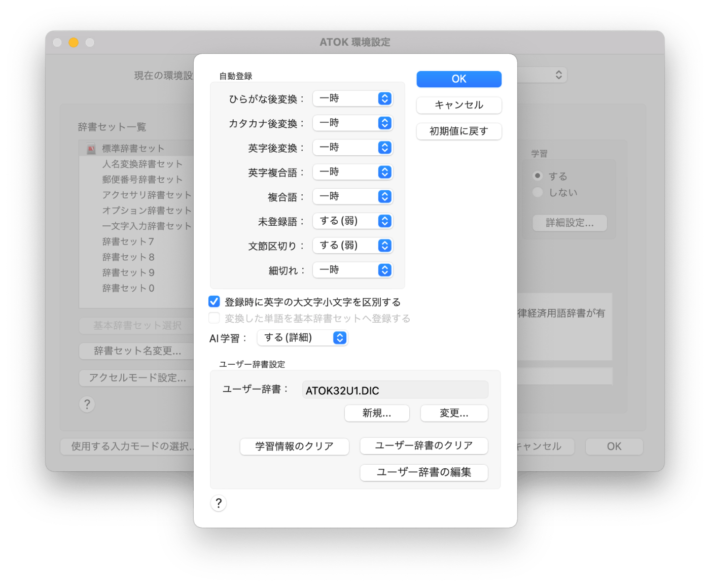
Task: Toggle 登録時に英字の大文字小文字を区別する checkbox
Action: click(214, 302)
